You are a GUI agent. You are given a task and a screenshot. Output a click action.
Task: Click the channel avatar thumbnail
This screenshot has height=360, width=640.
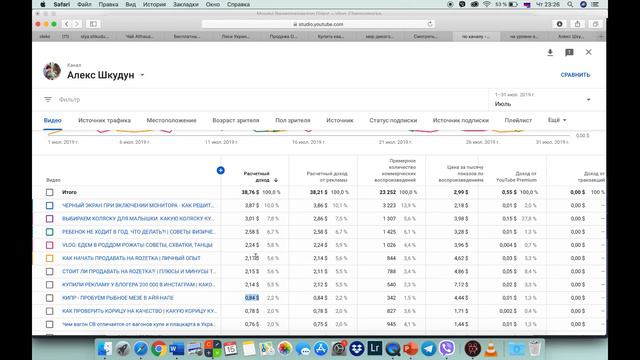[52, 71]
